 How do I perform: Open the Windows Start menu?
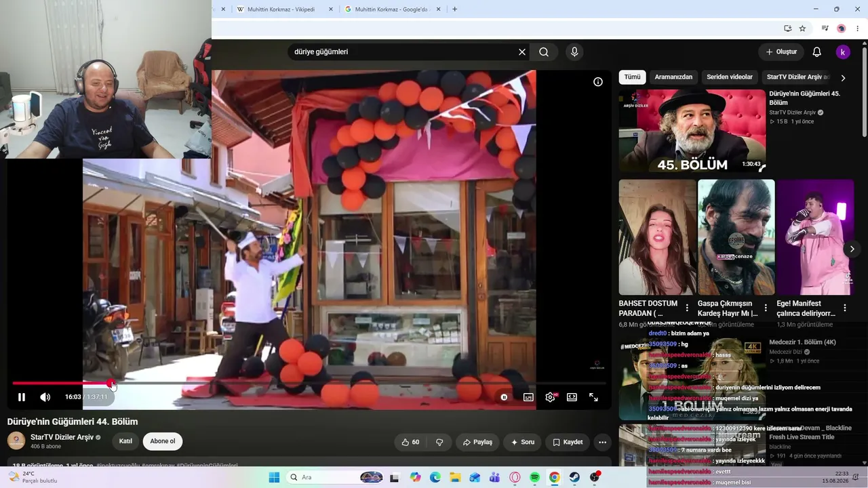274,477
